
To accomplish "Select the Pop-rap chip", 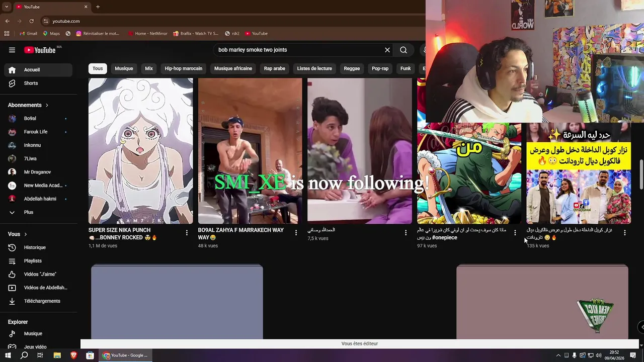I will coord(380,68).
